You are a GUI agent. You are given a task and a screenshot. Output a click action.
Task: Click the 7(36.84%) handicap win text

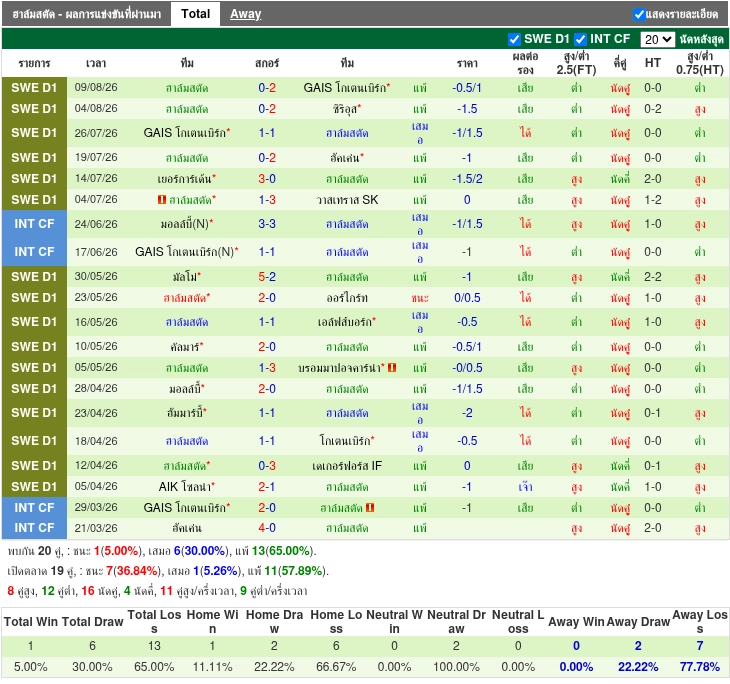(x=133, y=571)
